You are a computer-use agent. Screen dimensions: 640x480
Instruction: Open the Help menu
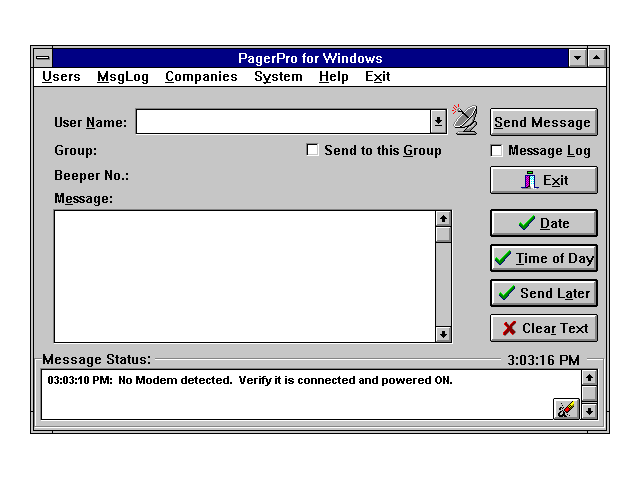coord(334,76)
